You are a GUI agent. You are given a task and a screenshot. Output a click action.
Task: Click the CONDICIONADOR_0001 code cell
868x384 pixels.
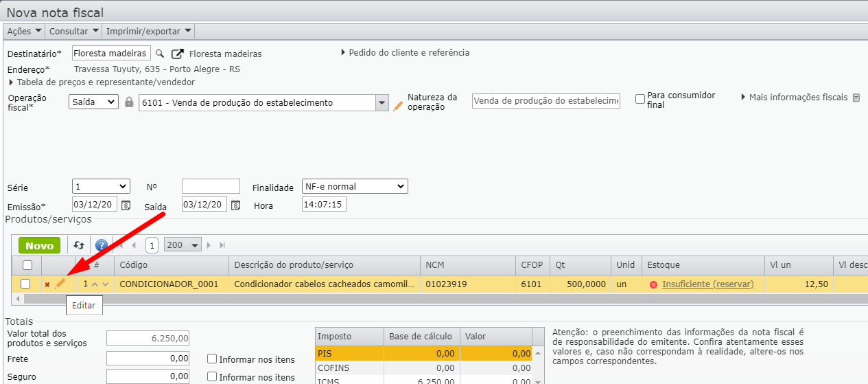pos(172,284)
